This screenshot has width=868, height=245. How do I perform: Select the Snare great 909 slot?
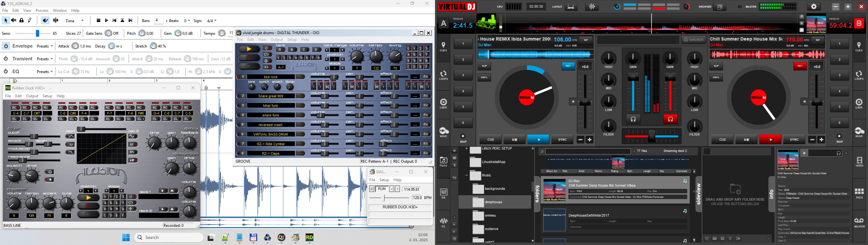(271, 96)
